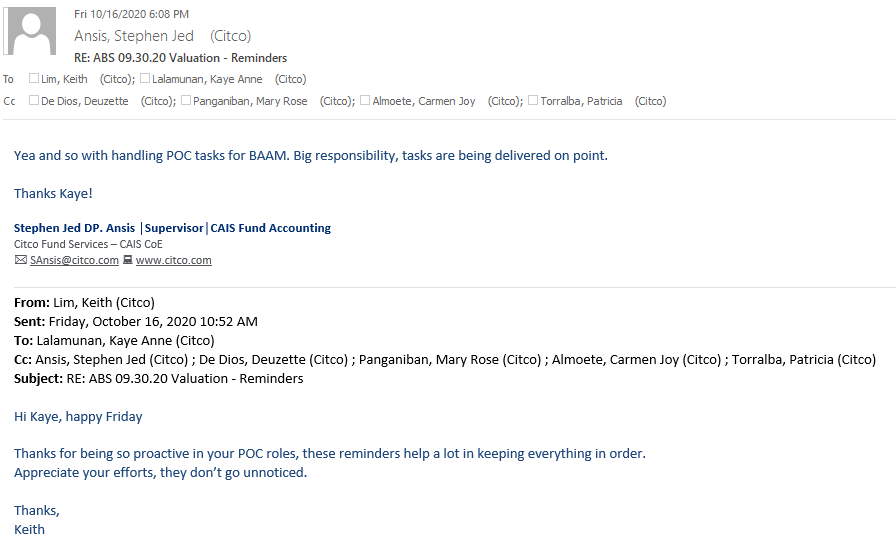
Task: Click presence box beside Torralba, Patricia in top Cc field
Action: pyautogui.click(x=533, y=100)
